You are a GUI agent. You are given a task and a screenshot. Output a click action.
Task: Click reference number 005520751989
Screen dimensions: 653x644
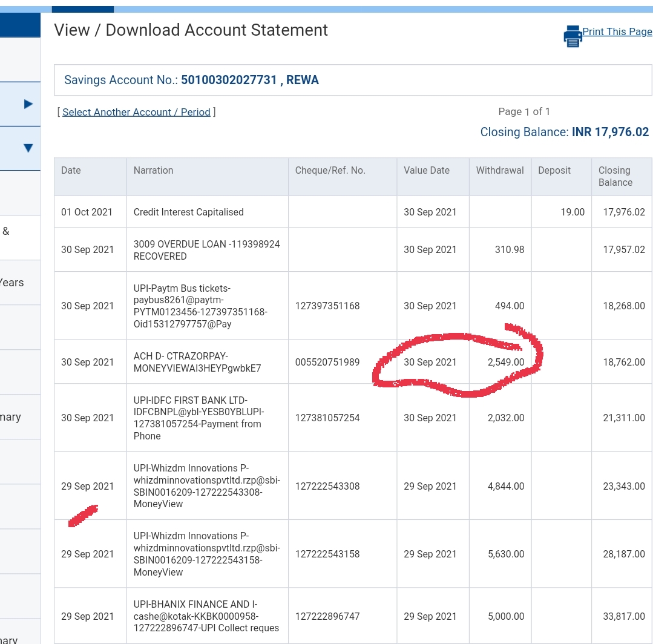tap(327, 362)
